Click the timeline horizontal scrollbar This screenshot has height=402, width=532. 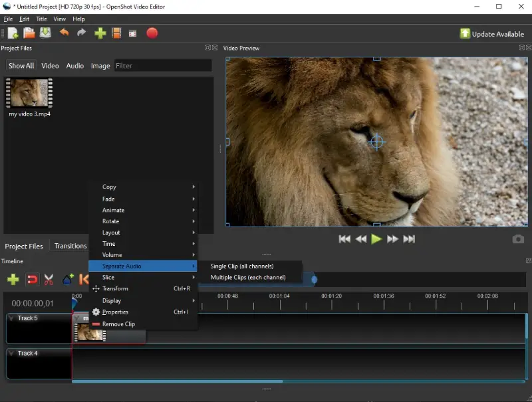pos(178,381)
